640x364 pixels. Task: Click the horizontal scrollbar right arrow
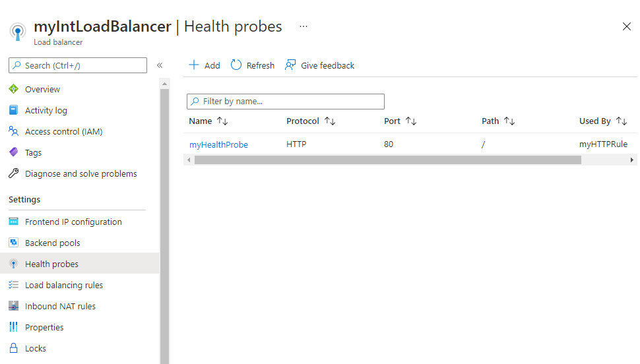(632, 160)
